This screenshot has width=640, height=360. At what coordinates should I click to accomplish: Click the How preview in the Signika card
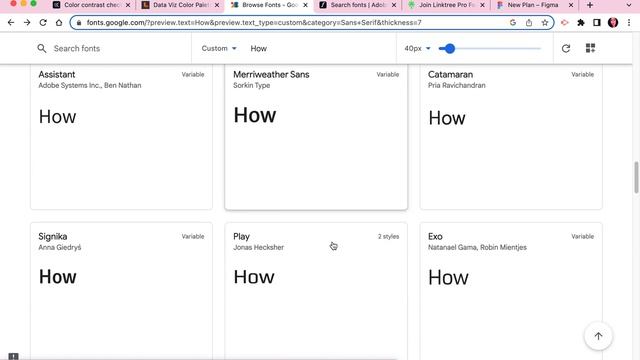coord(58,277)
